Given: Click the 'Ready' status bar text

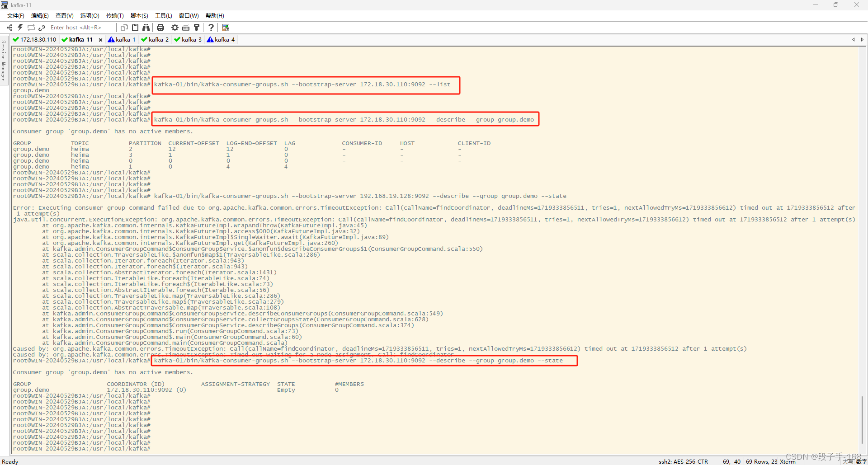Looking at the screenshot, I should click(10, 461).
